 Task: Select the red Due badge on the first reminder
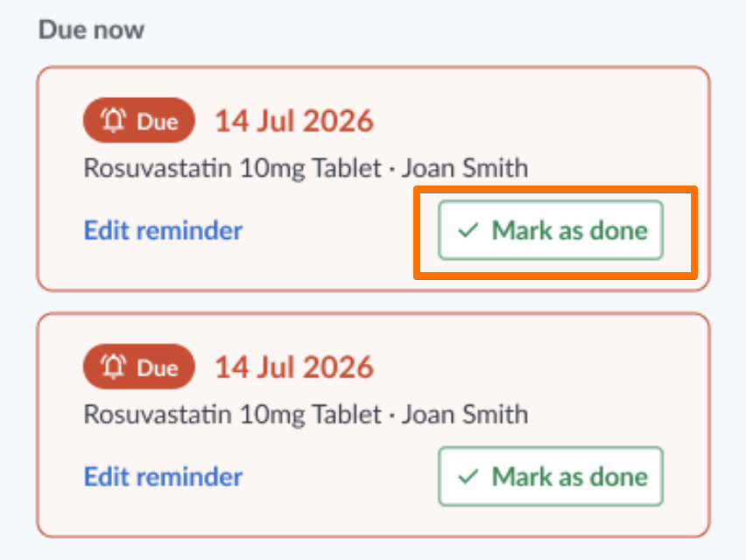tap(139, 120)
